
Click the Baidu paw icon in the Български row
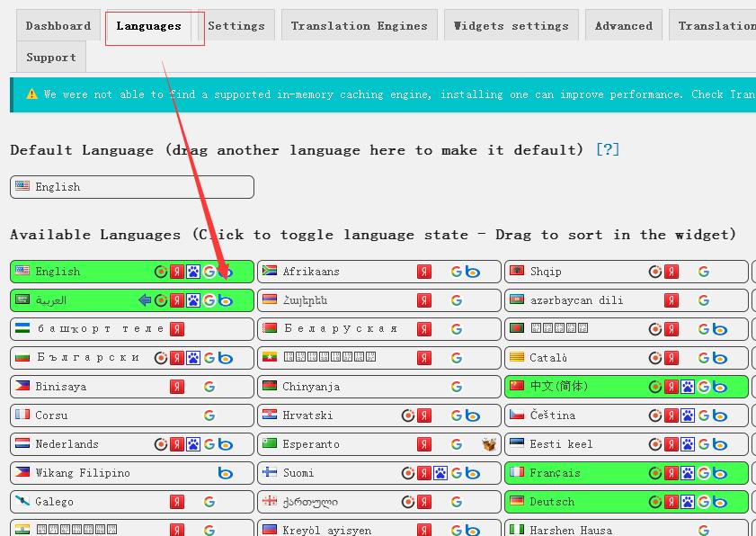point(193,358)
